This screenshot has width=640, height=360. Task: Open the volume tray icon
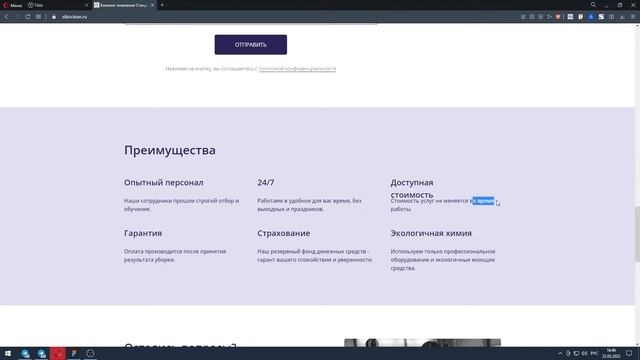[x=584, y=353]
